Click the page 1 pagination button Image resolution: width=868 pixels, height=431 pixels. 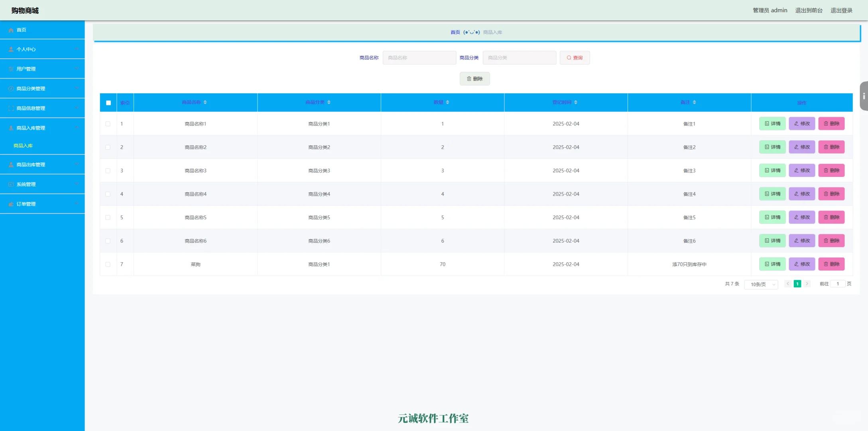pos(797,284)
